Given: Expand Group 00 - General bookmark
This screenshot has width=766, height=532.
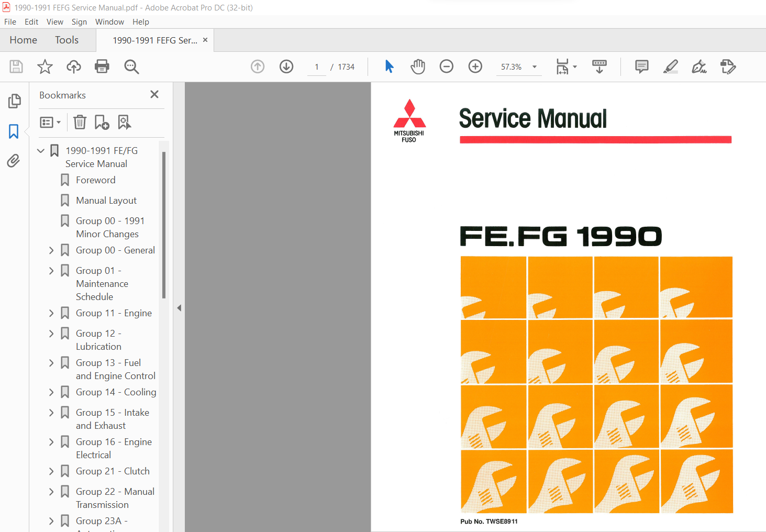Looking at the screenshot, I should [51, 250].
